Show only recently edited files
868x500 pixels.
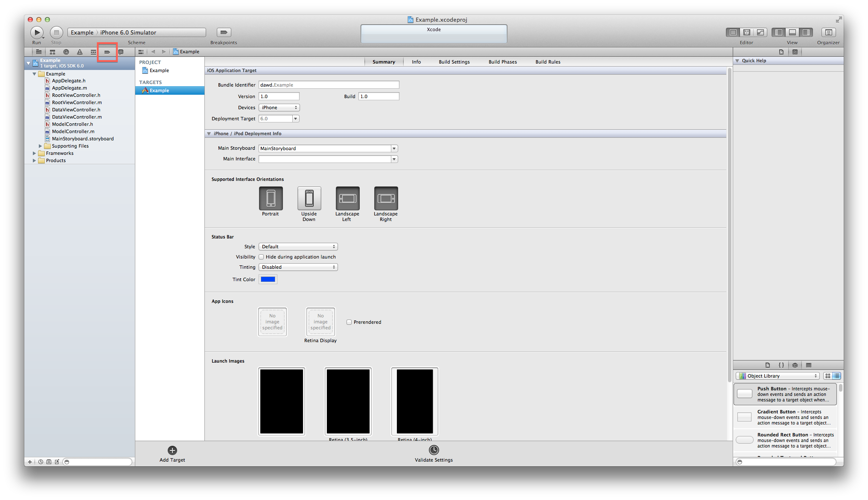click(x=41, y=462)
